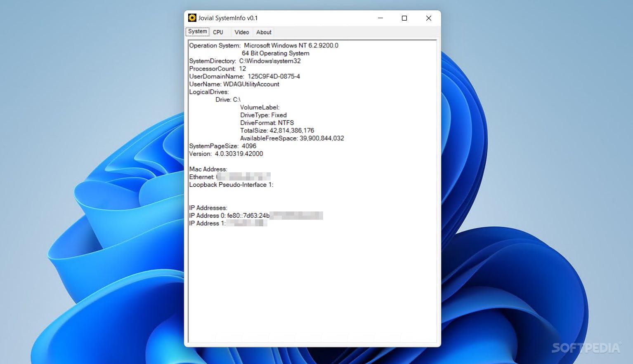Click the '64 Bit Operating System' line

click(275, 53)
